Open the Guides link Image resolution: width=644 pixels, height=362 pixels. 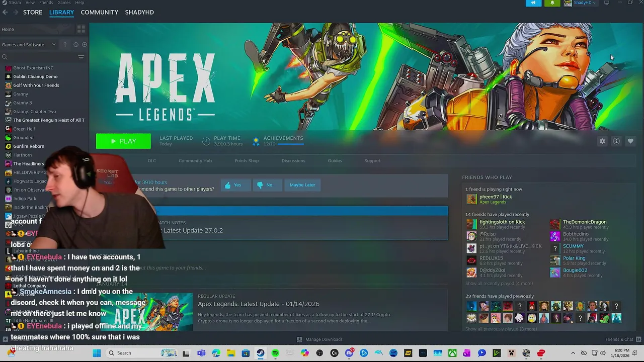[335, 161]
